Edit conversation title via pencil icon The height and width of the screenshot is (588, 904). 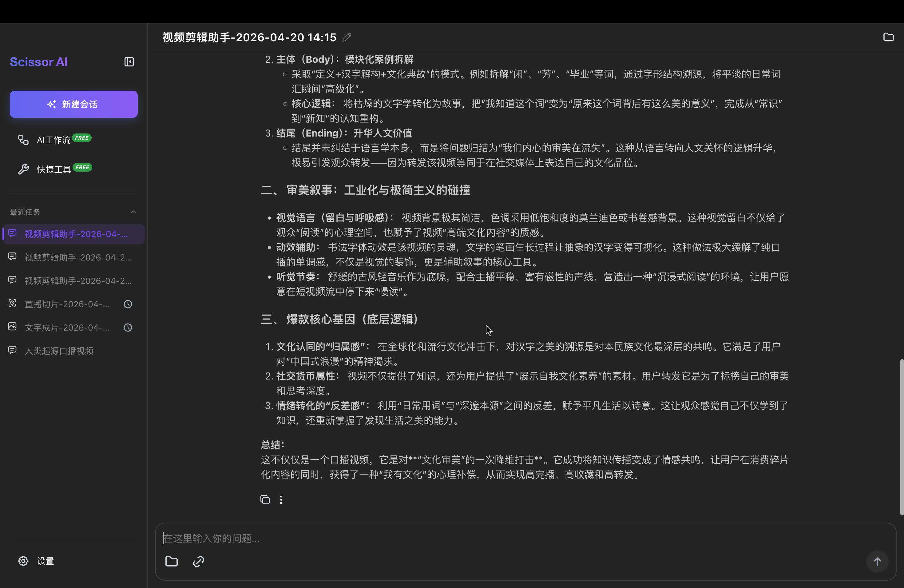click(347, 37)
